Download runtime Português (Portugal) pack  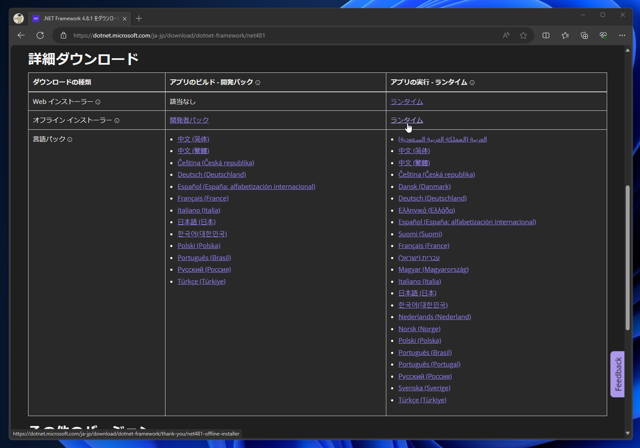tap(429, 364)
